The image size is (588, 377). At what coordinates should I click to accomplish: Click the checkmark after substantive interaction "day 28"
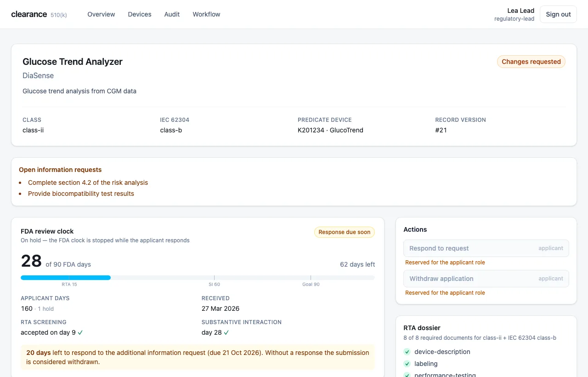(x=226, y=332)
